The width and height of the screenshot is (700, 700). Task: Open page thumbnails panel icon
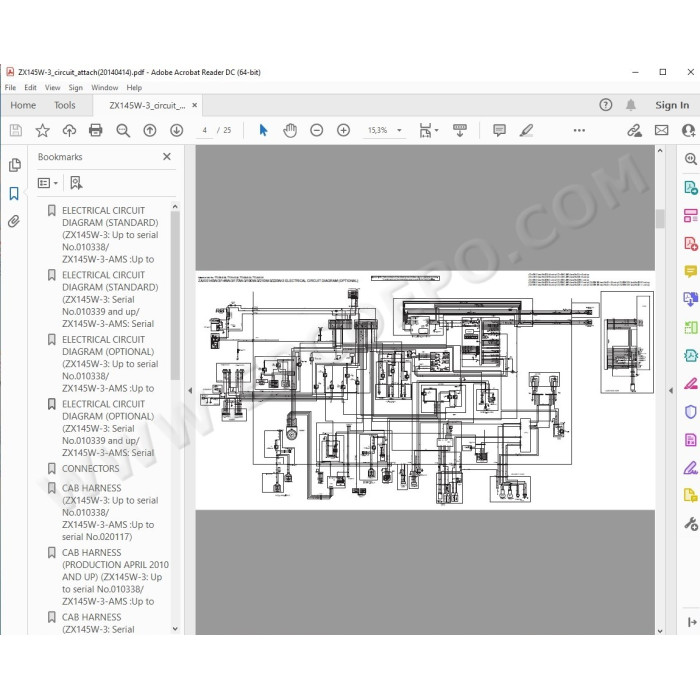14,165
